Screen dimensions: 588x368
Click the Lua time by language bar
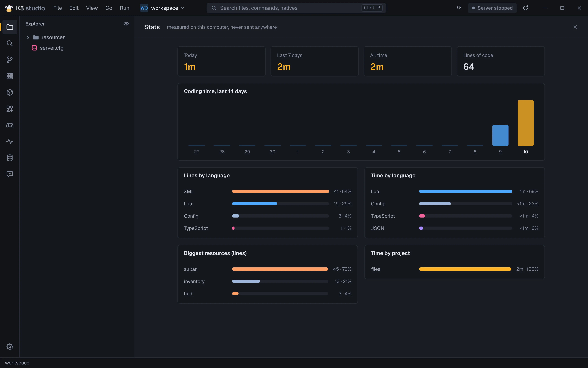click(x=465, y=191)
